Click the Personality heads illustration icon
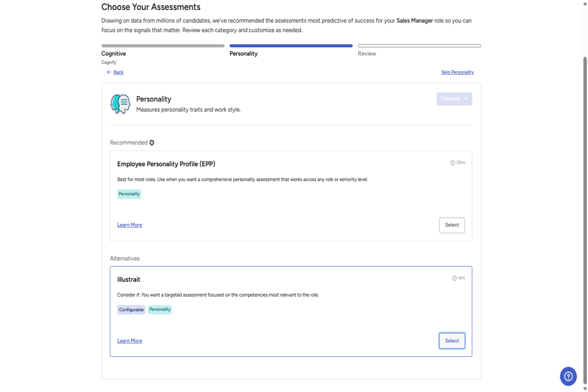The width and height of the screenshot is (588, 392). tap(120, 104)
